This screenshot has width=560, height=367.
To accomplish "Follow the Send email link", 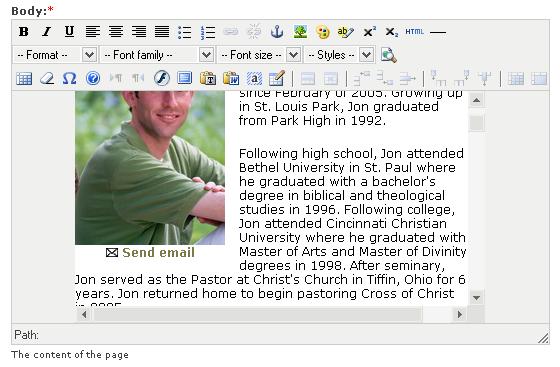I will (x=158, y=253).
